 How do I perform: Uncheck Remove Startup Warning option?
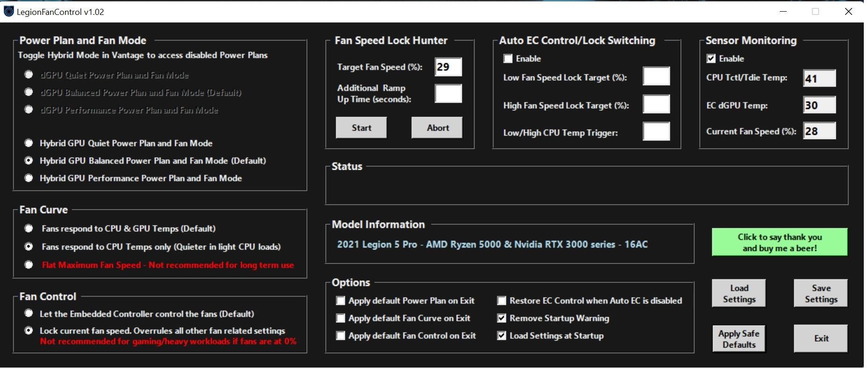pyautogui.click(x=502, y=318)
